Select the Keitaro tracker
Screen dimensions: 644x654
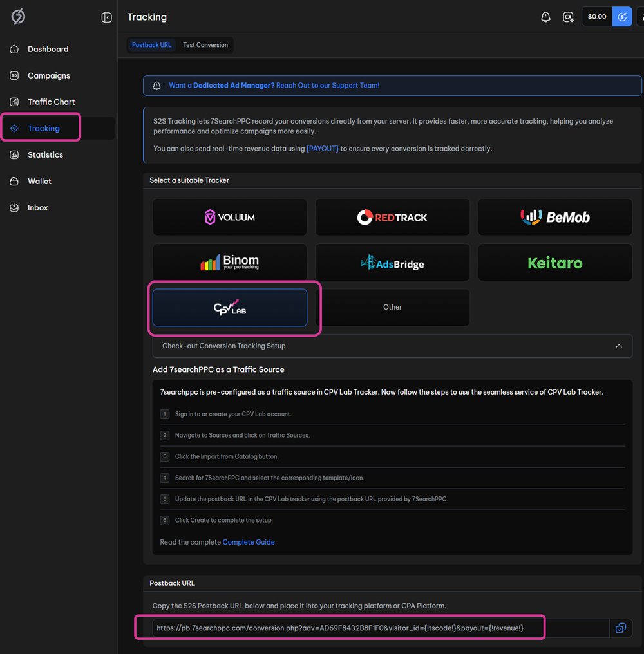click(555, 263)
